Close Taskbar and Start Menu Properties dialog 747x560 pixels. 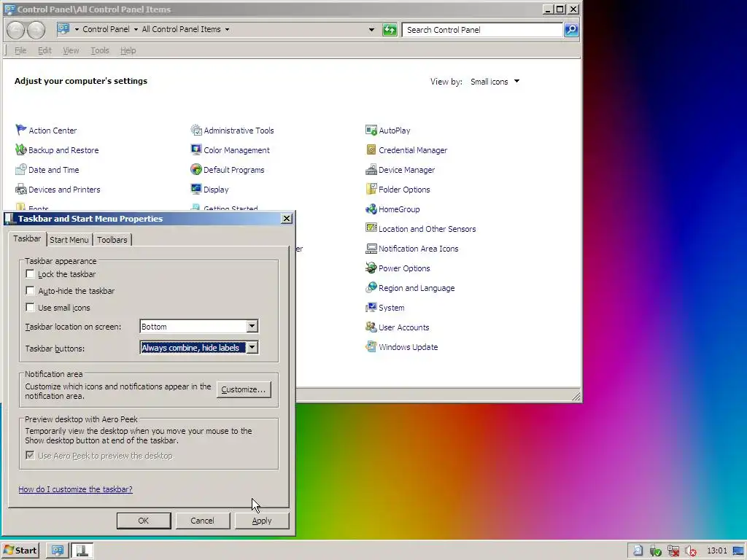[x=286, y=218]
